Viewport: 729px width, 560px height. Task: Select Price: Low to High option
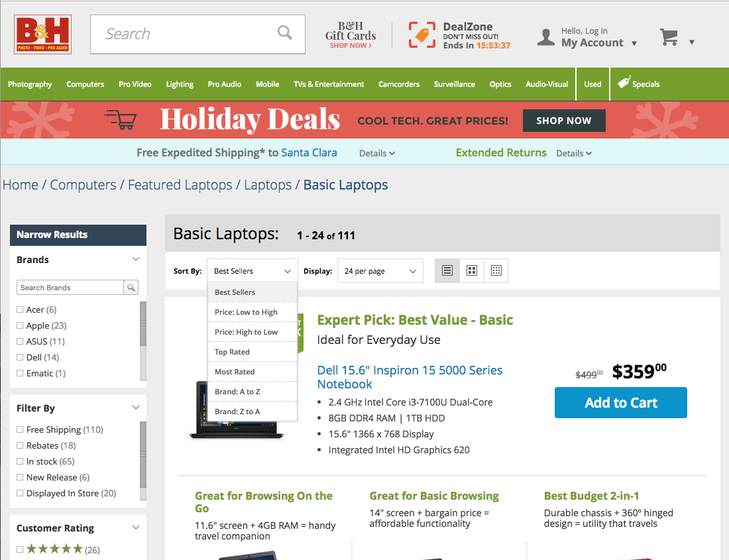tap(246, 312)
